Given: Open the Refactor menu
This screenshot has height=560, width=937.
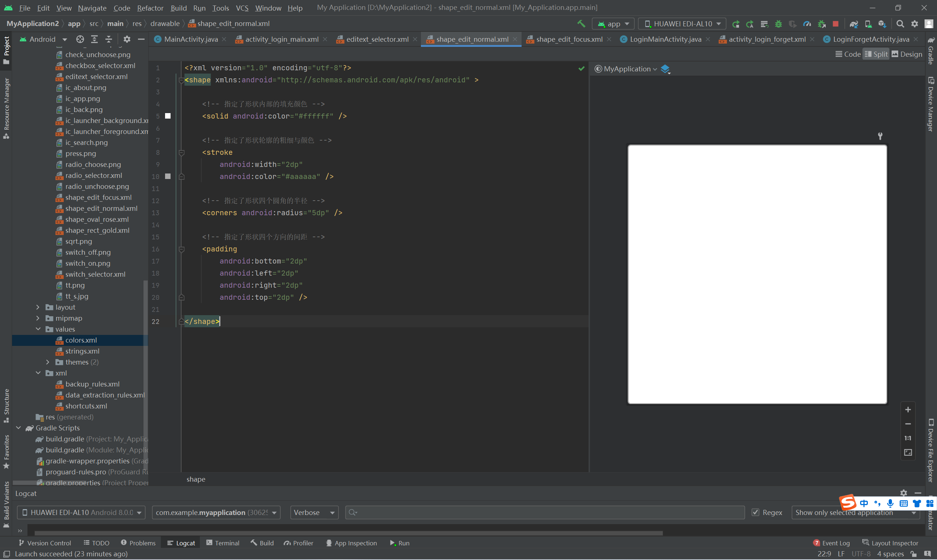Looking at the screenshot, I should (x=150, y=8).
